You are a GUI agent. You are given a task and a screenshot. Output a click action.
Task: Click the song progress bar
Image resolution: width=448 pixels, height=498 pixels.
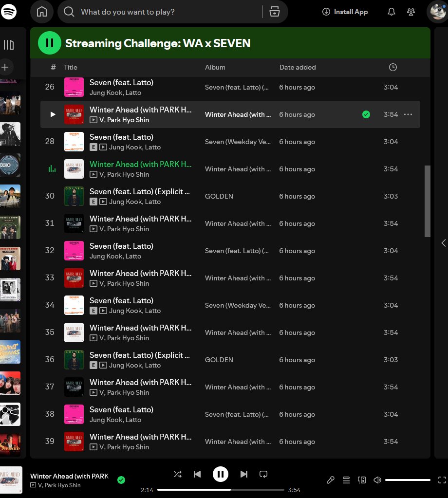[221, 490]
